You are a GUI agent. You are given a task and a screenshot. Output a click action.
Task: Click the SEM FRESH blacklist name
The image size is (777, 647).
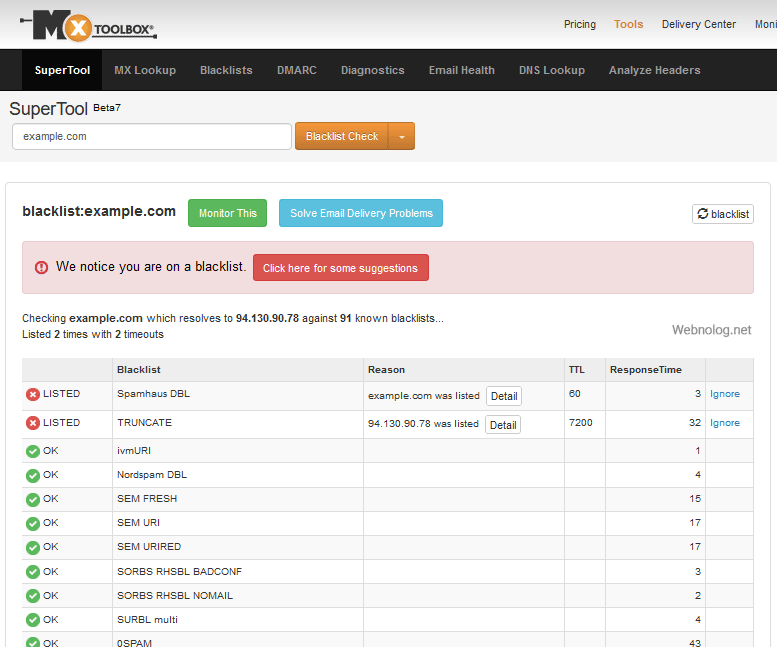147,498
